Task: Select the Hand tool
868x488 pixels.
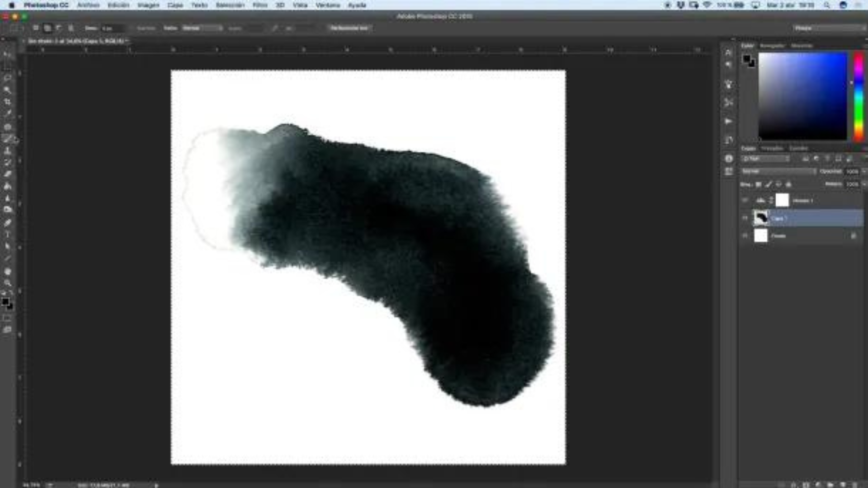Action: [7, 272]
